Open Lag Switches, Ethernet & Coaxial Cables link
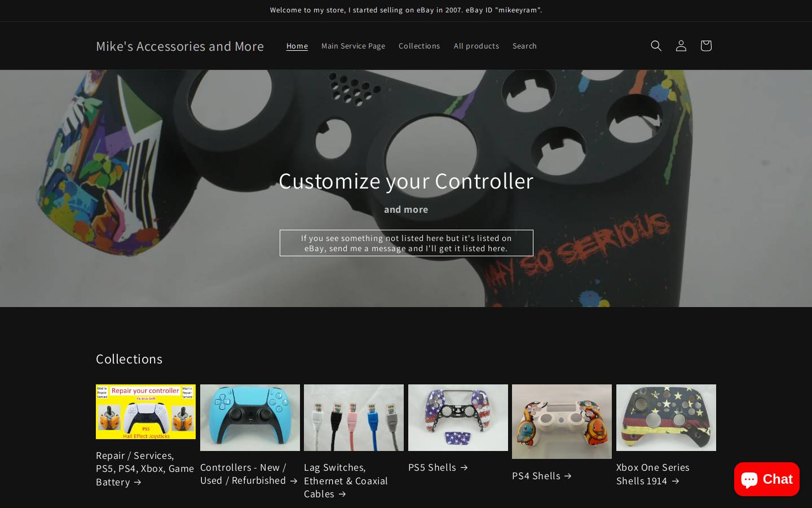812x508 pixels. 346,480
